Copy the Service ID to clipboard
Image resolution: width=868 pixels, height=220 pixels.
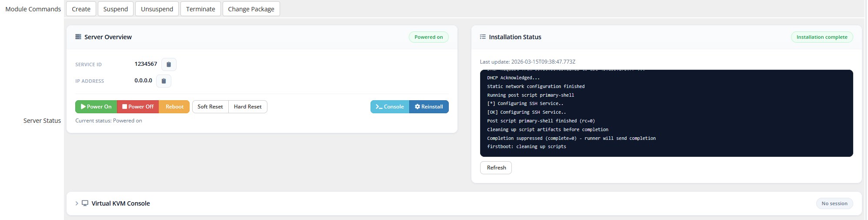point(169,64)
